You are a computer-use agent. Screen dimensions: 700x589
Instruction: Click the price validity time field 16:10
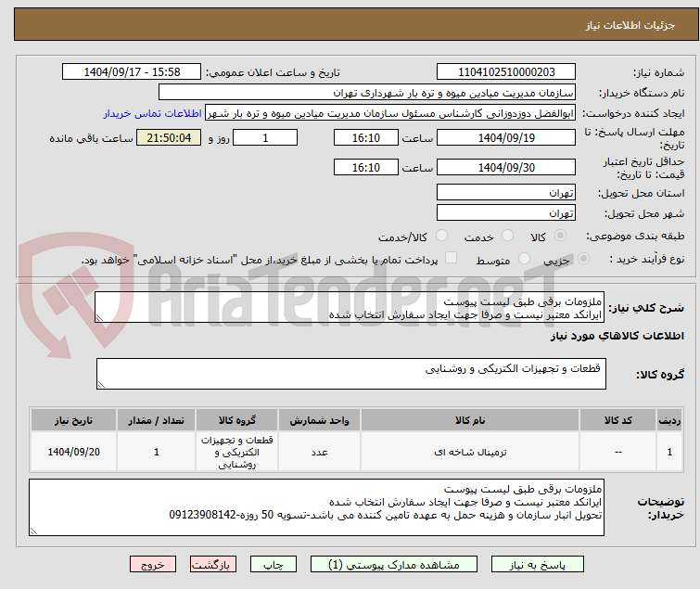click(365, 167)
